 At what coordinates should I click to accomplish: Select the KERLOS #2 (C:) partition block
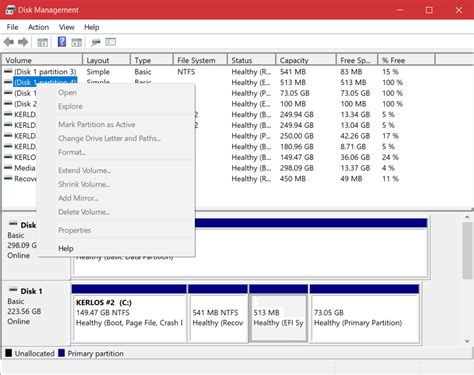tap(129, 313)
